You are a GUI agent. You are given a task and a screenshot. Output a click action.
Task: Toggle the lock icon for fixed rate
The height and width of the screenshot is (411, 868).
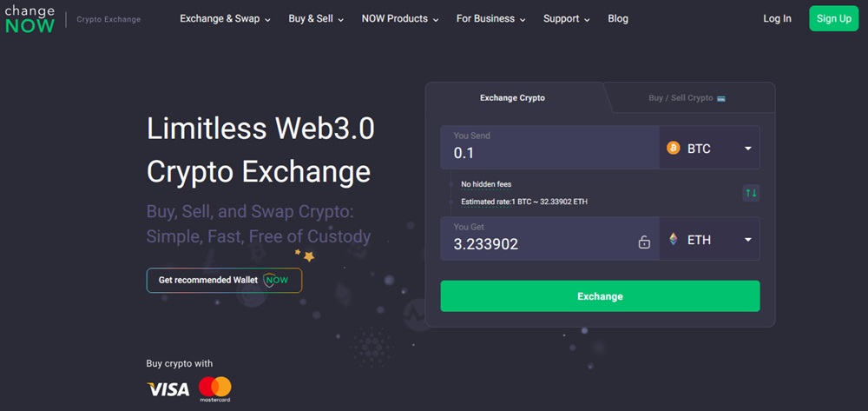pos(644,243)
